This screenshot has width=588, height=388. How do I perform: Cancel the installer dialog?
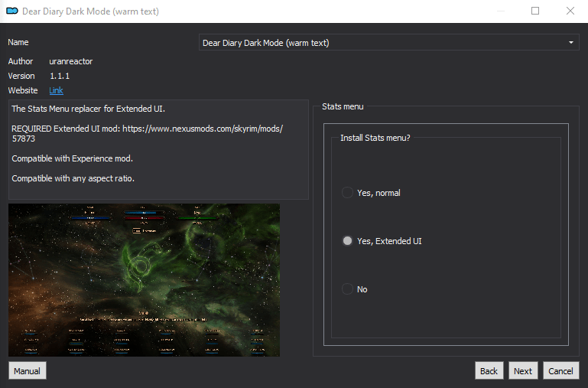[x=561, y=370]
